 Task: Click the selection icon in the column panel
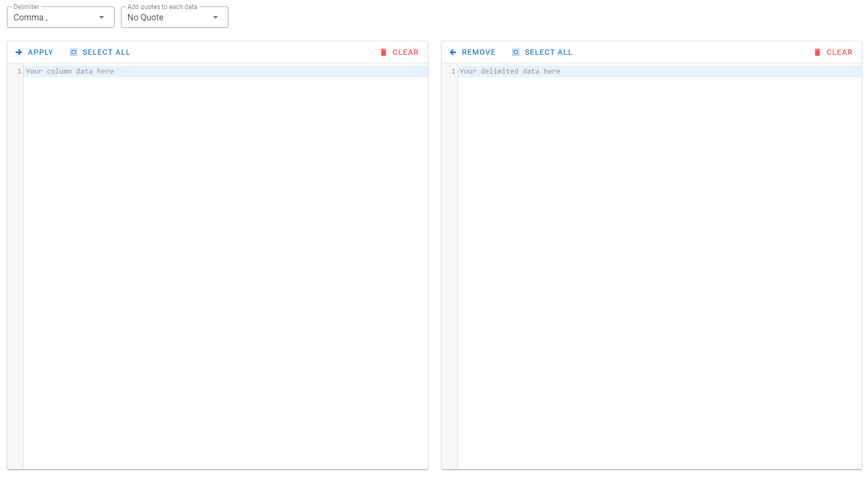coord(74,52)
